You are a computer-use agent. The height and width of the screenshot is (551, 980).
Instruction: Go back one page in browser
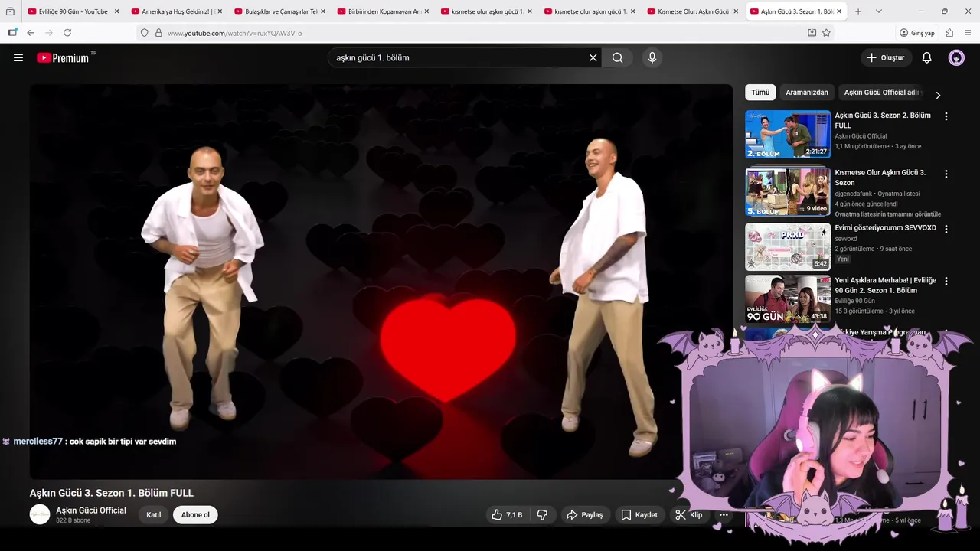tap(31, 33)
